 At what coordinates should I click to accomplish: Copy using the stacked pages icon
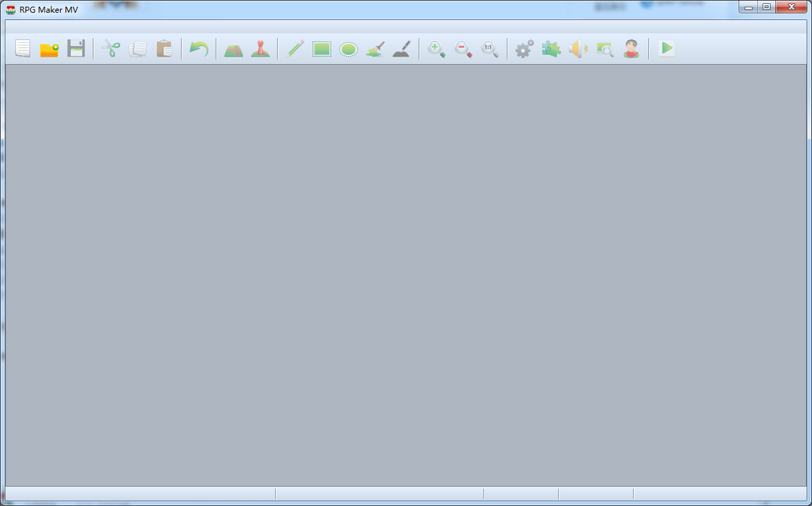click(138, 49)
